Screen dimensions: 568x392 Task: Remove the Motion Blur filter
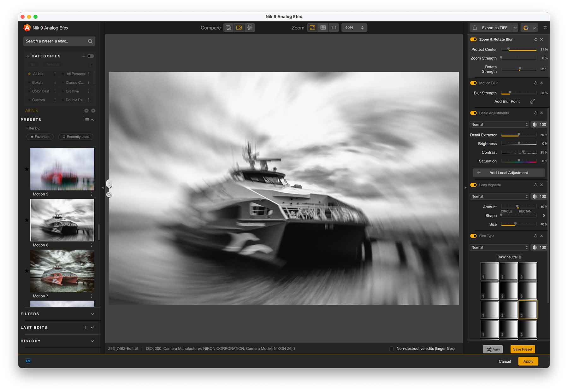point(541,83)
